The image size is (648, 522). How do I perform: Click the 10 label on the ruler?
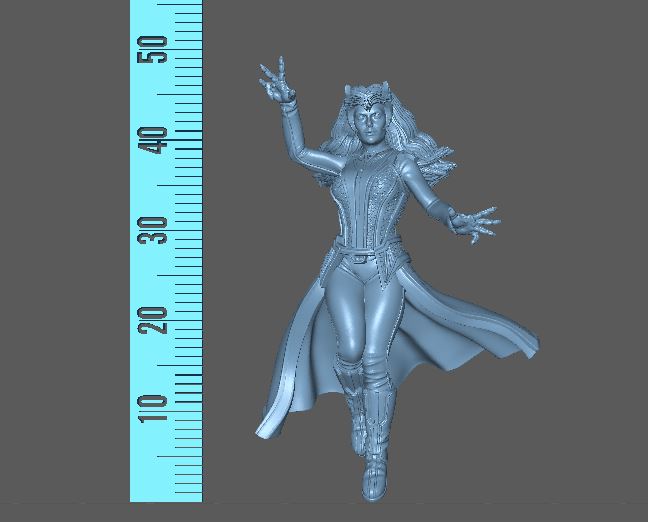coord(155,407)
